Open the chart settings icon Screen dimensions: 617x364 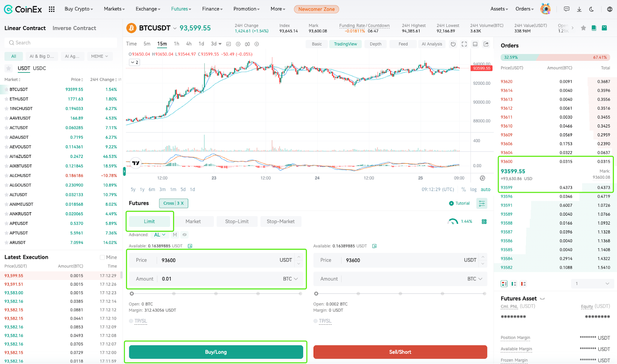pos(238,44)
